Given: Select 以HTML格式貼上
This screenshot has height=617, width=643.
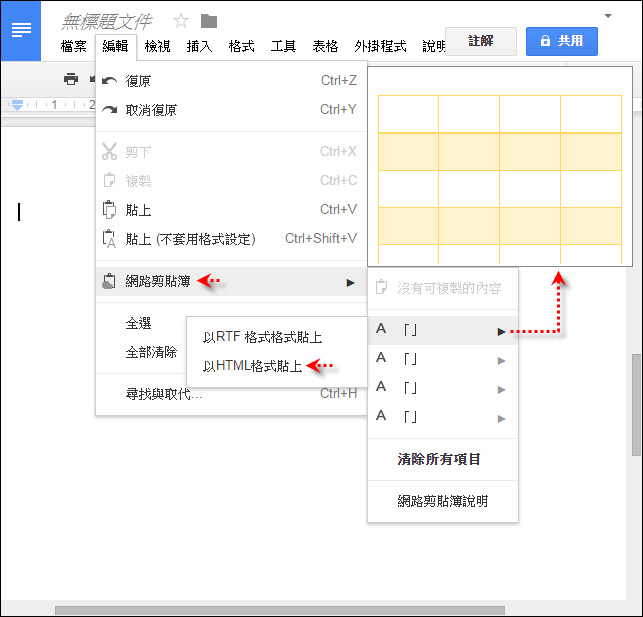Looking at the screenshot, I should click(276, 366).
